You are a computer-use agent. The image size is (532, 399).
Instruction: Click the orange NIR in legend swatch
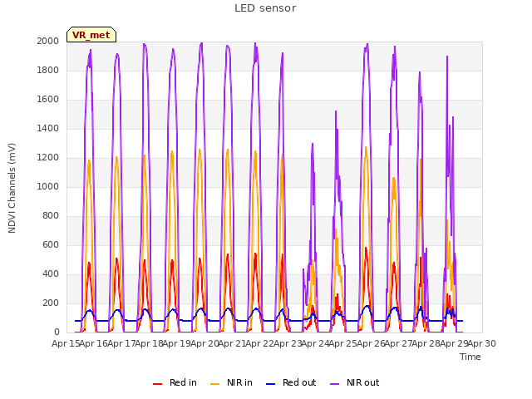[214, 384]
